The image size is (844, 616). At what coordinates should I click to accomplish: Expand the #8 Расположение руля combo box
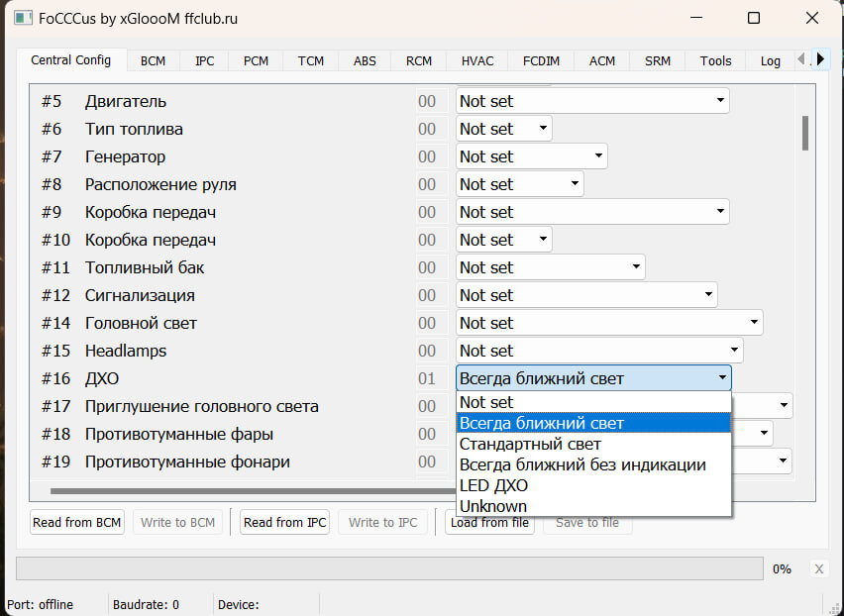pos(520,184)
